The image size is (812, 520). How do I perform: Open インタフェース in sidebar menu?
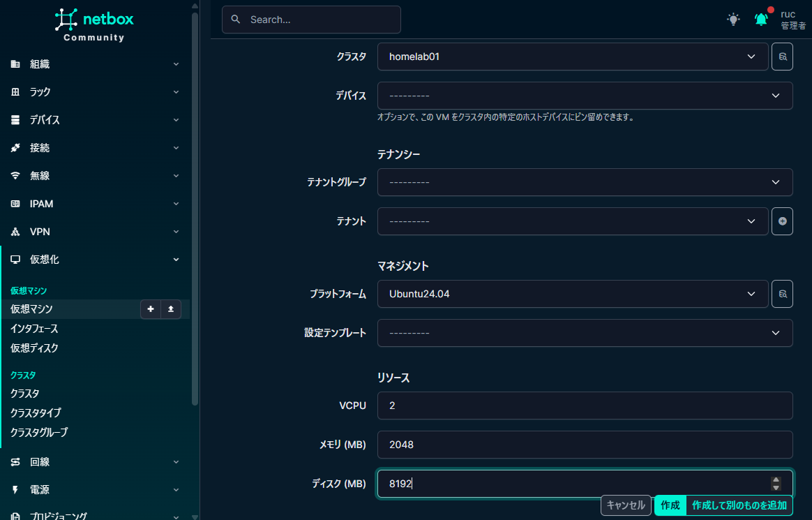pyautogui.click(x=34, y=329)
